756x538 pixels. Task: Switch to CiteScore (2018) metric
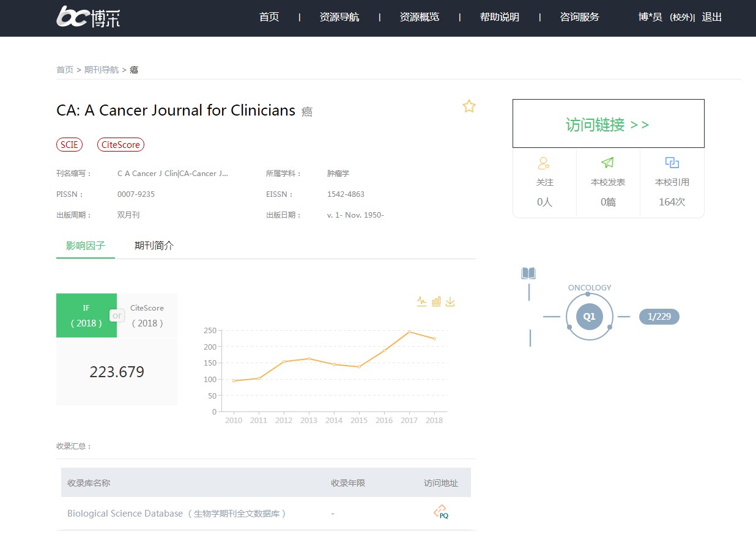click(x=147, y=315)
